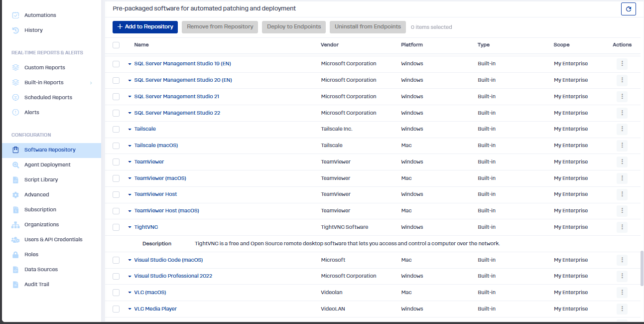Viewport: 644px width, 324px height.
Task: Click the Organizations hierarchy icon
Action: tap(15, 224)
